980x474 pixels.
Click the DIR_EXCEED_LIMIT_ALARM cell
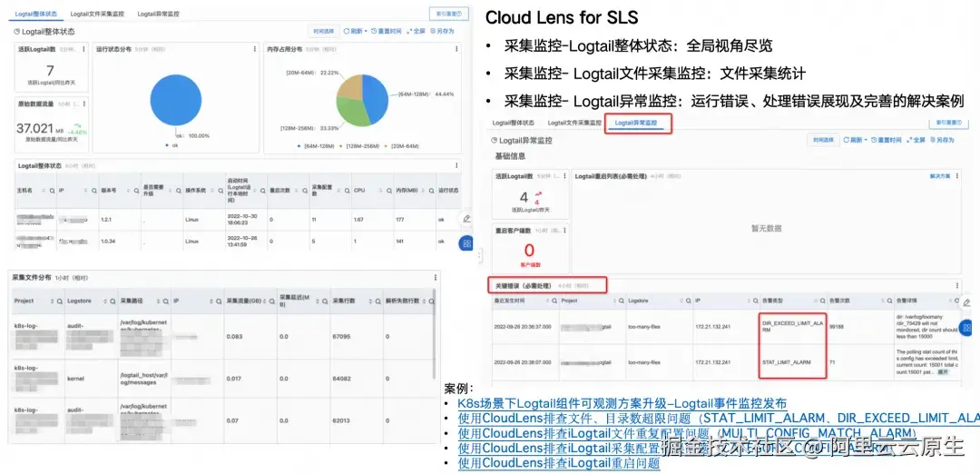pos(792,326)
